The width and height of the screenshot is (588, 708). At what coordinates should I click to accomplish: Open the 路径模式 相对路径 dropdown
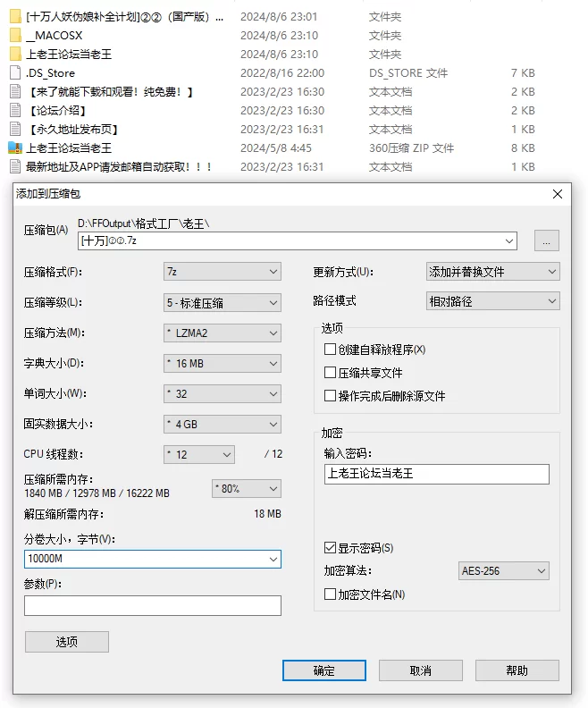pos(492,301)
